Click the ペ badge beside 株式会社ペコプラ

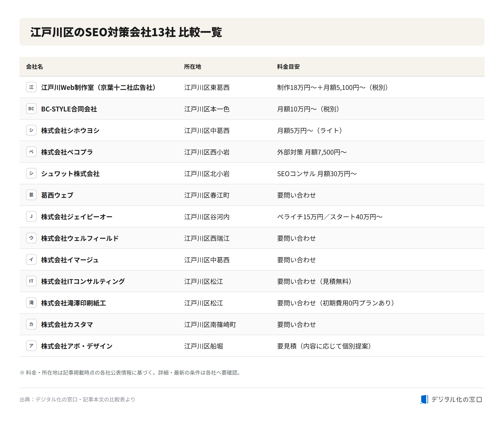pos(31,152)
